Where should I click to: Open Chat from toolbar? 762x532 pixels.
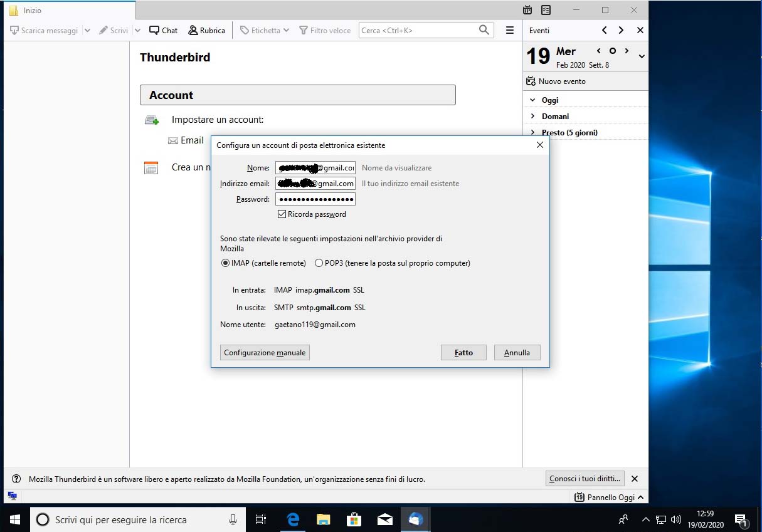(x=163, y=30)
